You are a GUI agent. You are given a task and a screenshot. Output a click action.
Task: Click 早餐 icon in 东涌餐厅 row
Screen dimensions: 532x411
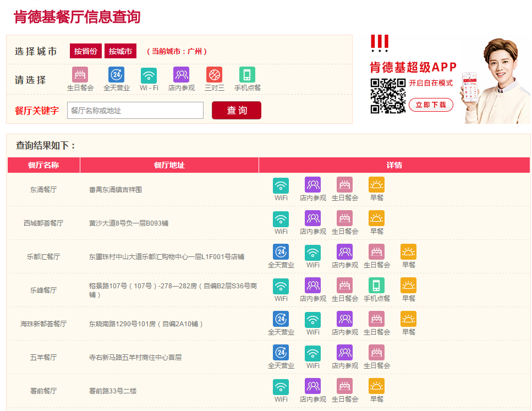pos(377,185)
